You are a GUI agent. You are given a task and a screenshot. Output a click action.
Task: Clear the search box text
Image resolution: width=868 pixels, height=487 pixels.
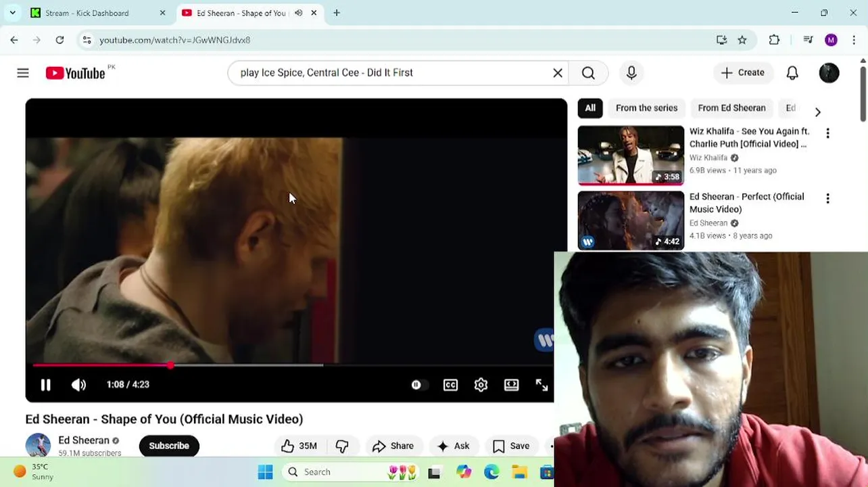tap(558, 73)
